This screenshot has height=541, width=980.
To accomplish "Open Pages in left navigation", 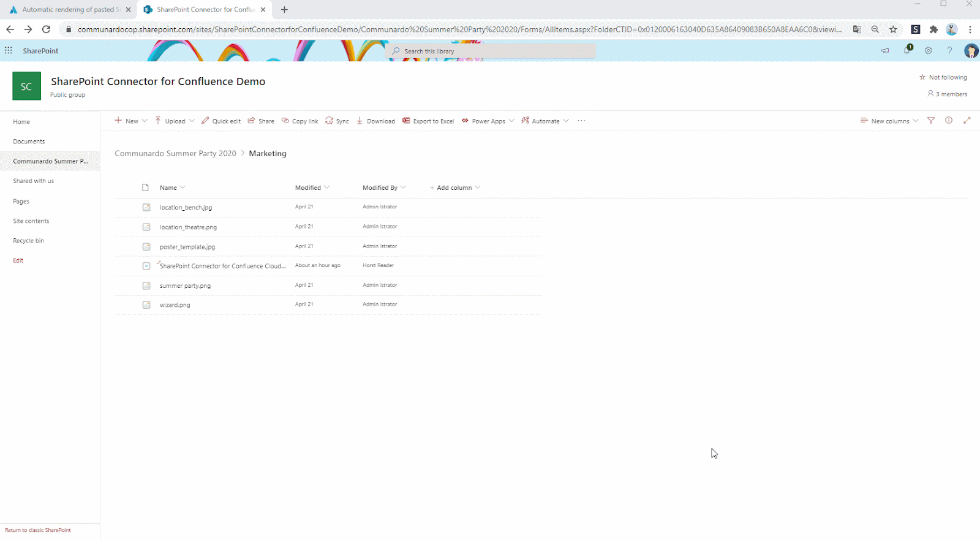I will 21,202.
